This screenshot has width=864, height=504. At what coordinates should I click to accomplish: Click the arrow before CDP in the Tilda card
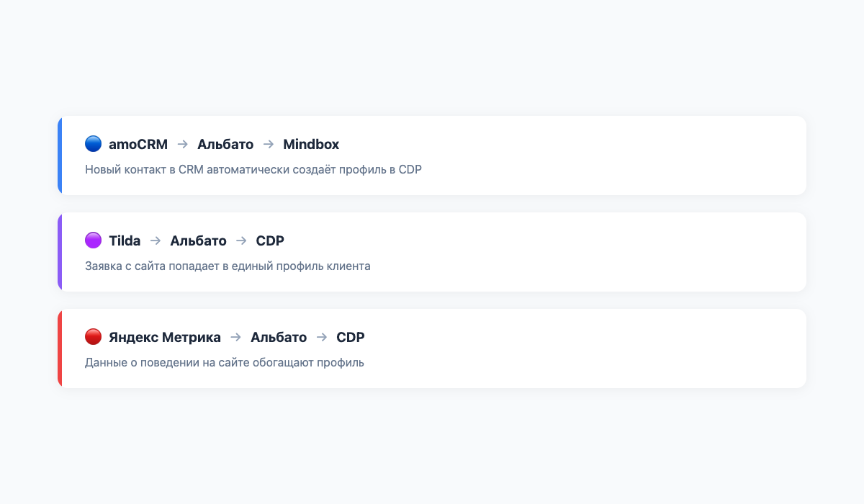pos(241,240)
